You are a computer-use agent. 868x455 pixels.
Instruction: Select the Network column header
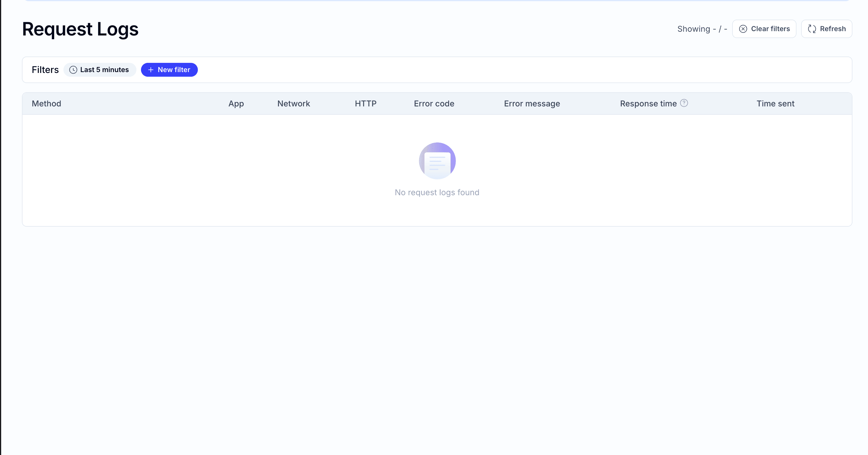(294, 104)
